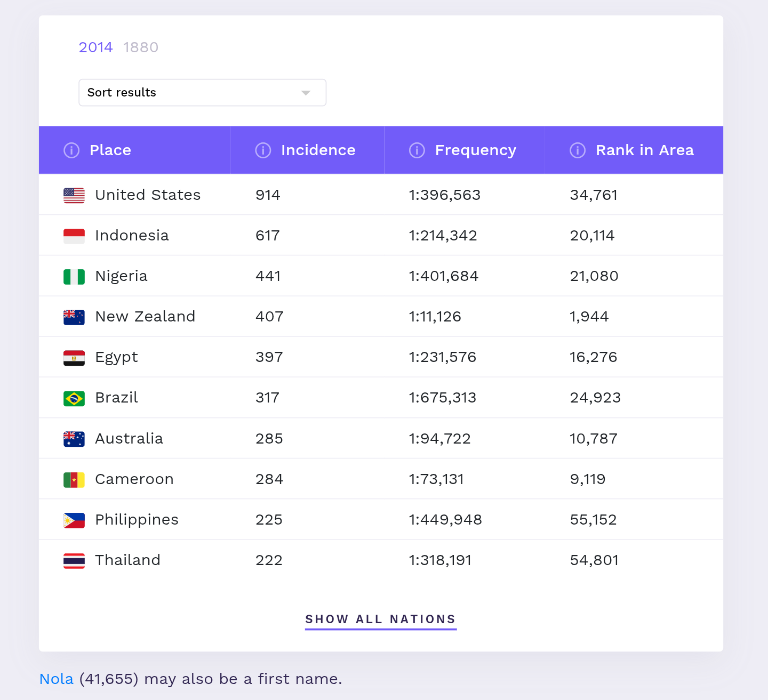Click the frequency value 1:396,563
Image resolution: width=768 pixels, height=700 pixels.
(x=445, y=195)
